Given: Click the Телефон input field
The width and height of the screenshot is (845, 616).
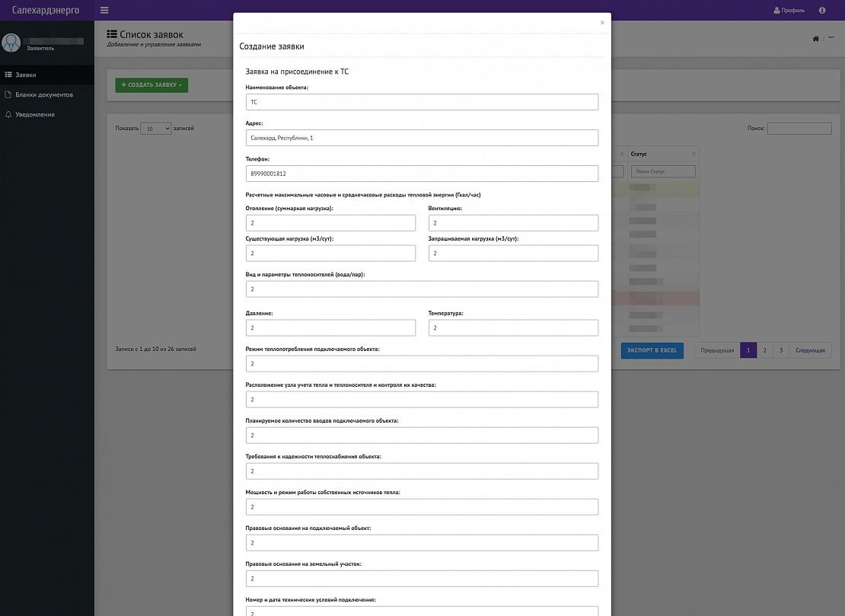Looking at the screenshot, I should click(422, 174).
